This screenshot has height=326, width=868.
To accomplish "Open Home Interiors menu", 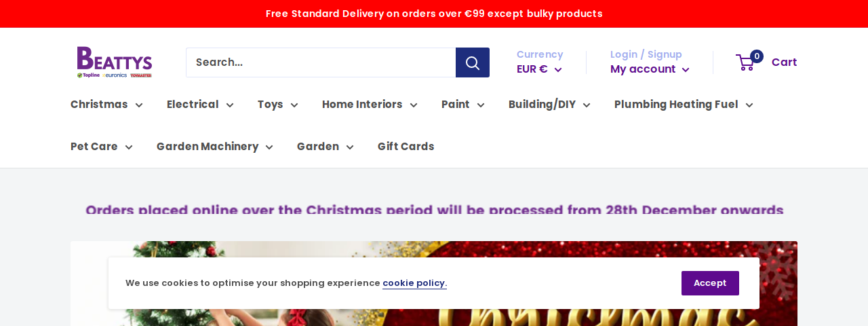I will [370, 105].
